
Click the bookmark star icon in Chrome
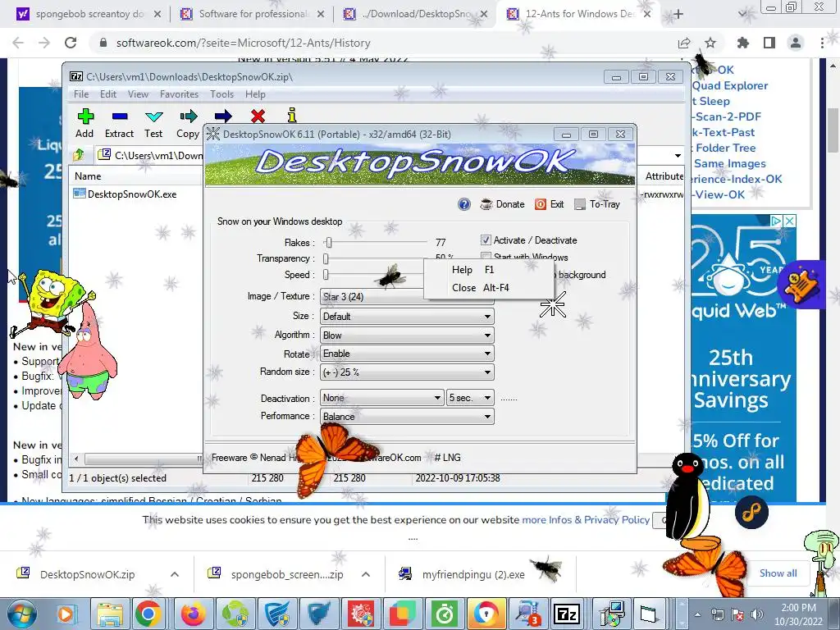[x=710, y=43]
